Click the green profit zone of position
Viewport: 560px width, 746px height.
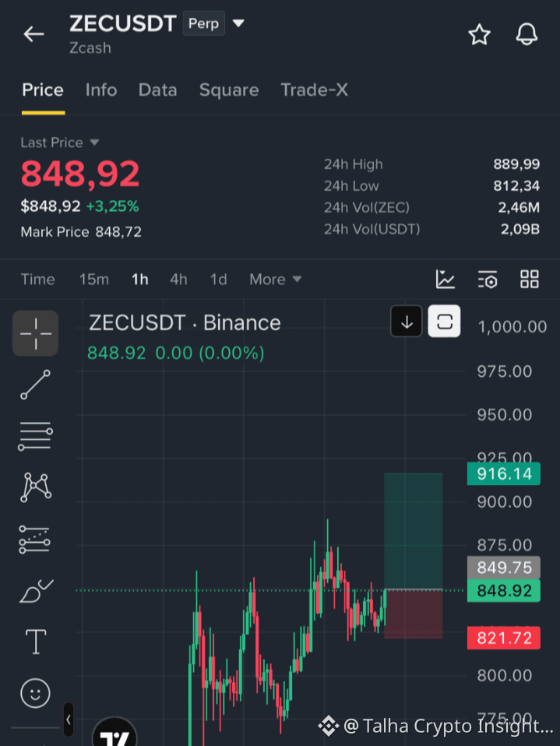point(413,531)
